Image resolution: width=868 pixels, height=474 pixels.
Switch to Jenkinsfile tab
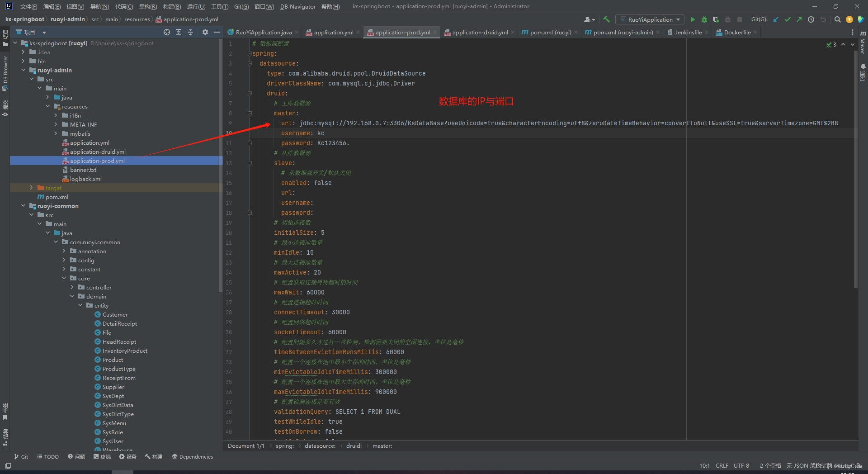click(688, 32)
